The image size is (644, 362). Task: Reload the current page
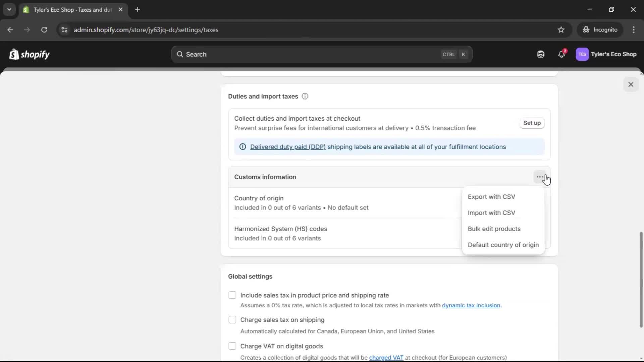pyautogui.click(x=44, y=30)
